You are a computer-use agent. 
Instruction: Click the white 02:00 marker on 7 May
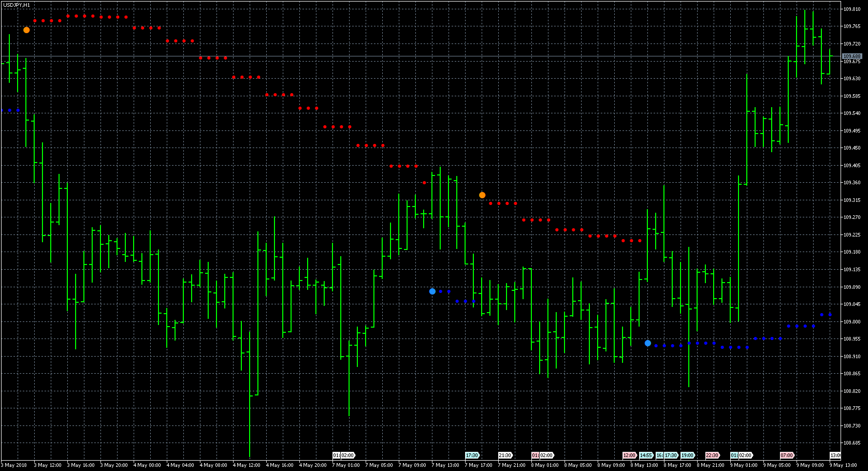coord(348,455)
